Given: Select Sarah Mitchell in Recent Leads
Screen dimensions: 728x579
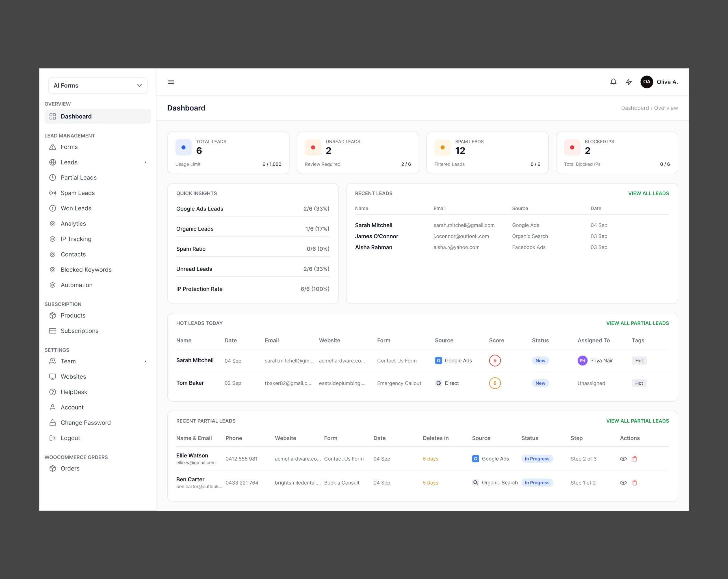Looking at the screenshot, I should [373, 225].
